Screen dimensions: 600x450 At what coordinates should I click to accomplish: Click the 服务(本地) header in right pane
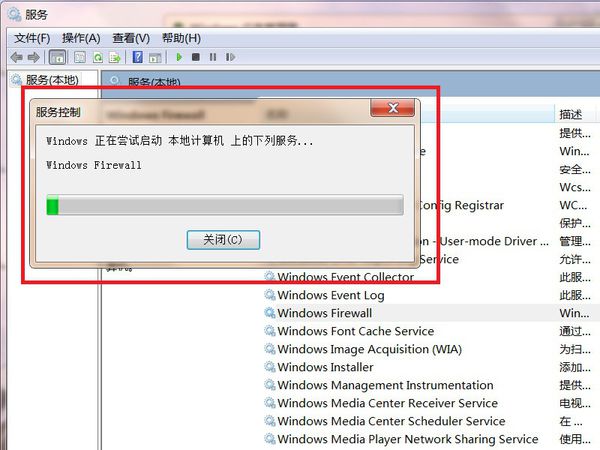tap(154, 82)
